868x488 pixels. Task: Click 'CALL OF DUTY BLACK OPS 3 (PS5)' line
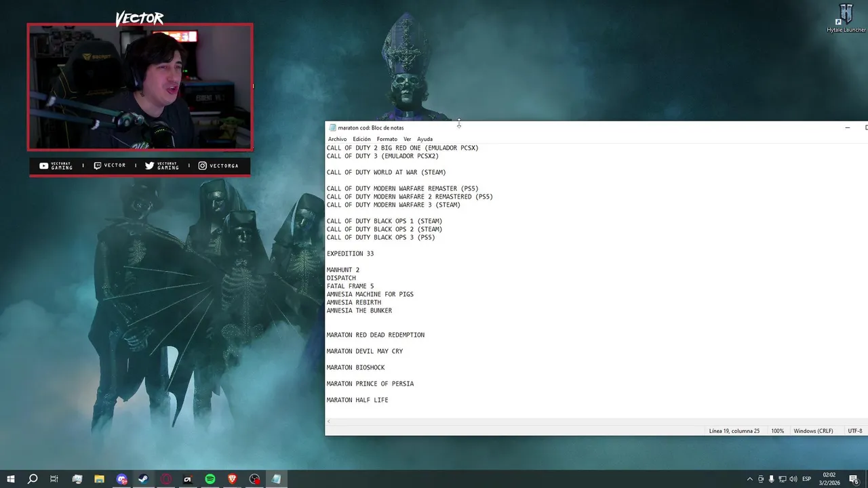pos(380,237)
